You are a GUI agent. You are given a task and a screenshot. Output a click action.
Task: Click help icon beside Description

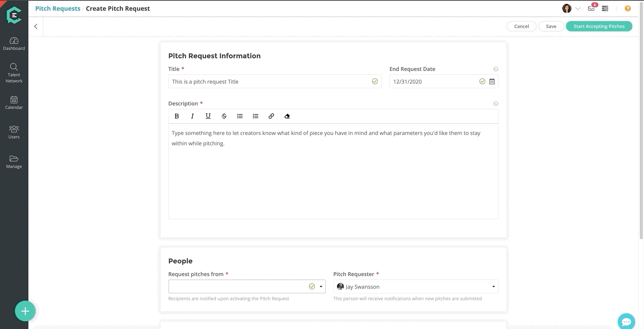coord(496,104)
